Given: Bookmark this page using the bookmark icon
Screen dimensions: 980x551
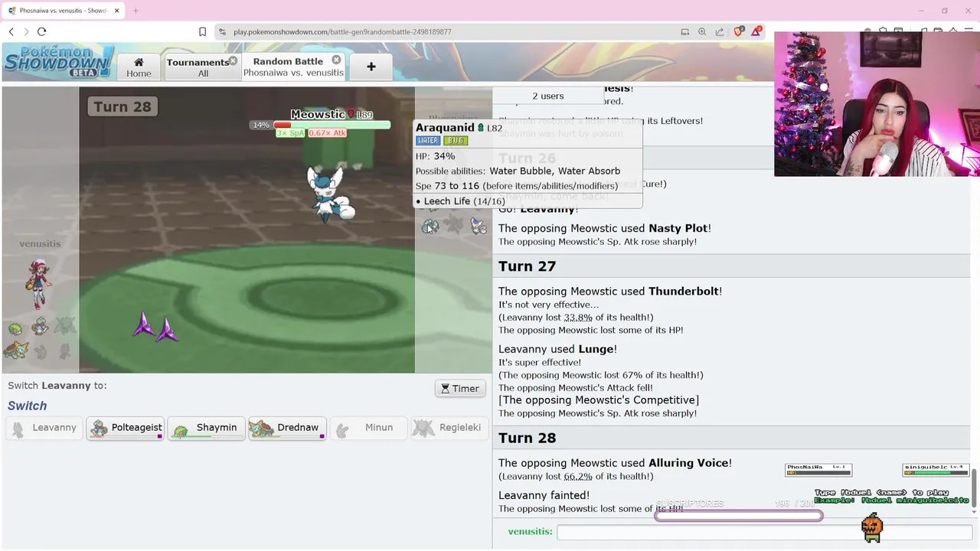Looking at the screenshot, I should click(202, 31).
